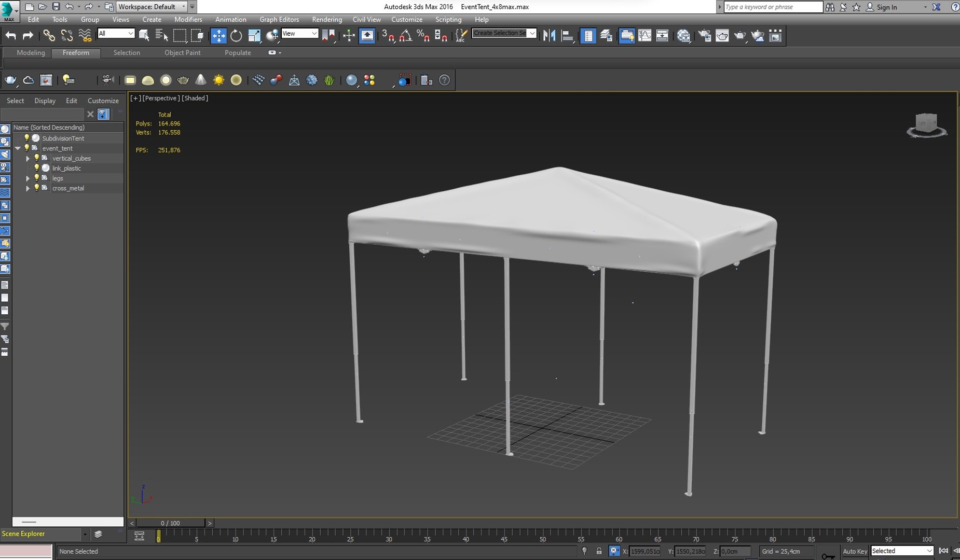Click the Align tool icon

point(567,35)
